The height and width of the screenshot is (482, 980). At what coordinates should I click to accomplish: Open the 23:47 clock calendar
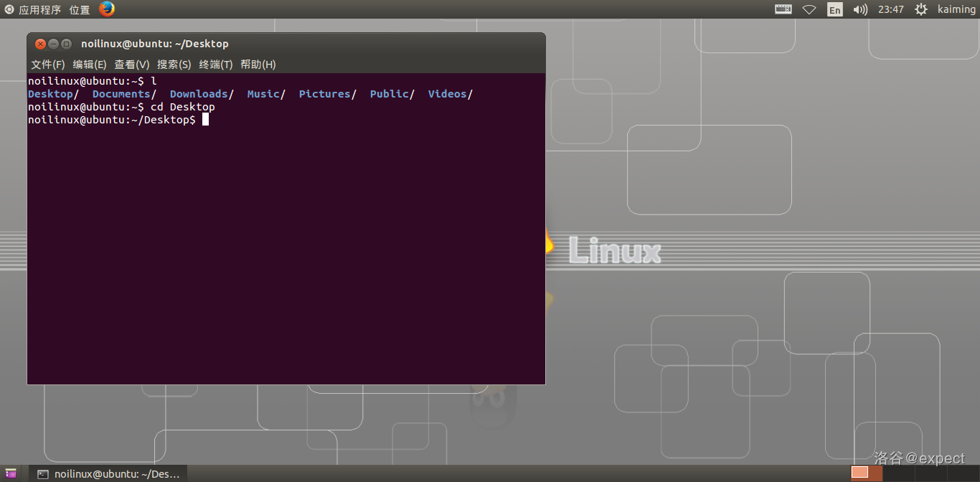tap(890, 9)
